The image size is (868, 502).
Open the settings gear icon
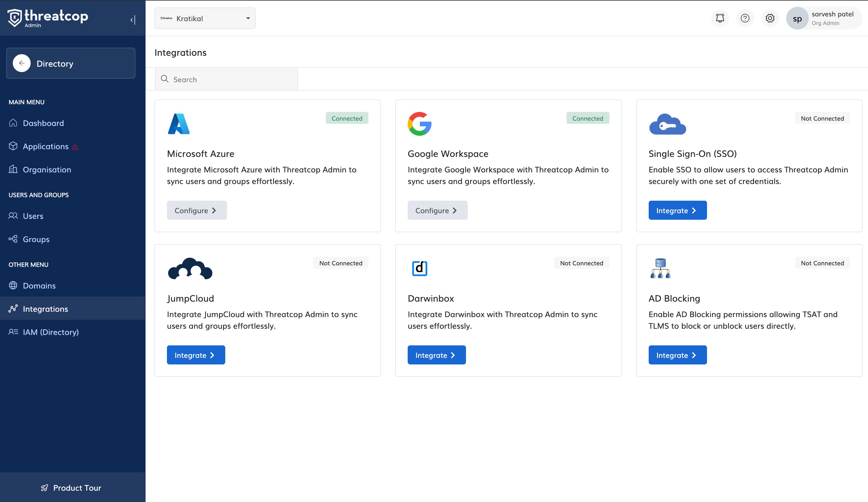coord(770,18)
